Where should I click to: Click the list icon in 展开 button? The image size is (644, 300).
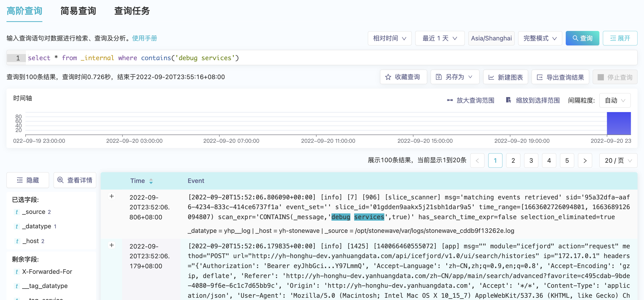(613, 38)
